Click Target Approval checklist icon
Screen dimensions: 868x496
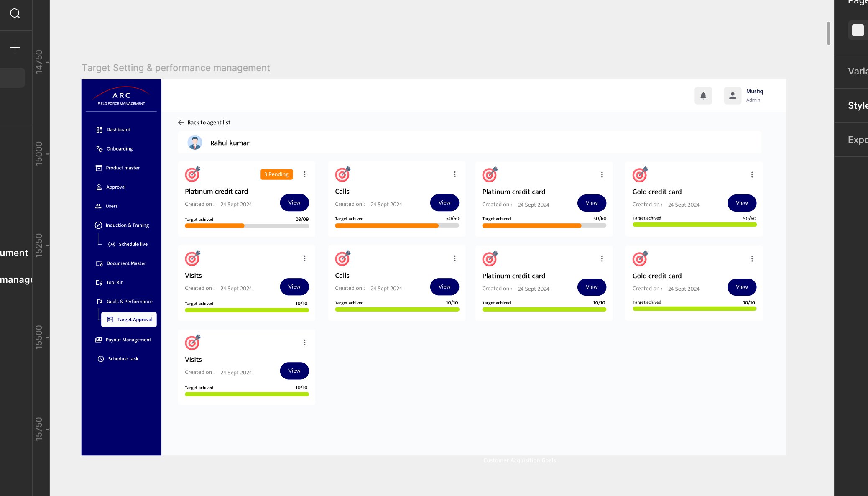(x=110, y=320)
